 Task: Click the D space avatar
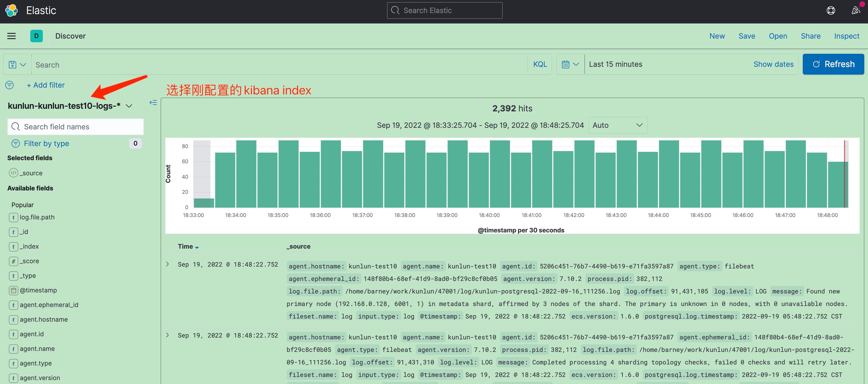pos(36,36)
